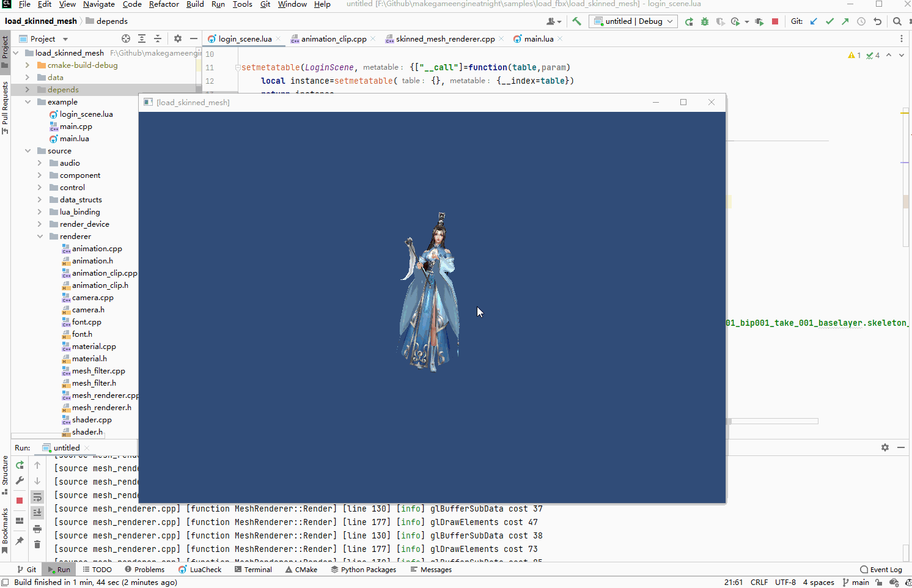
Task: Open the Terminal tool window
Action: [x=253, y=569]
